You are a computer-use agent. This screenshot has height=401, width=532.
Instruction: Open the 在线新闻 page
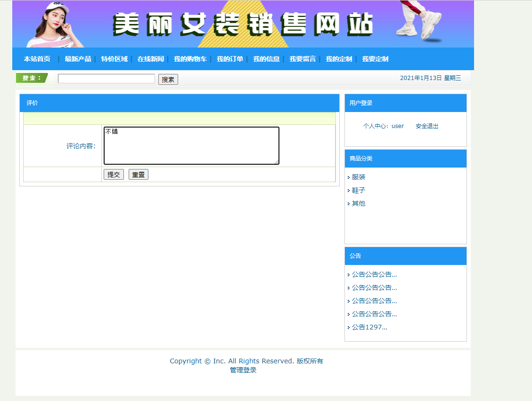pos(150,59)
